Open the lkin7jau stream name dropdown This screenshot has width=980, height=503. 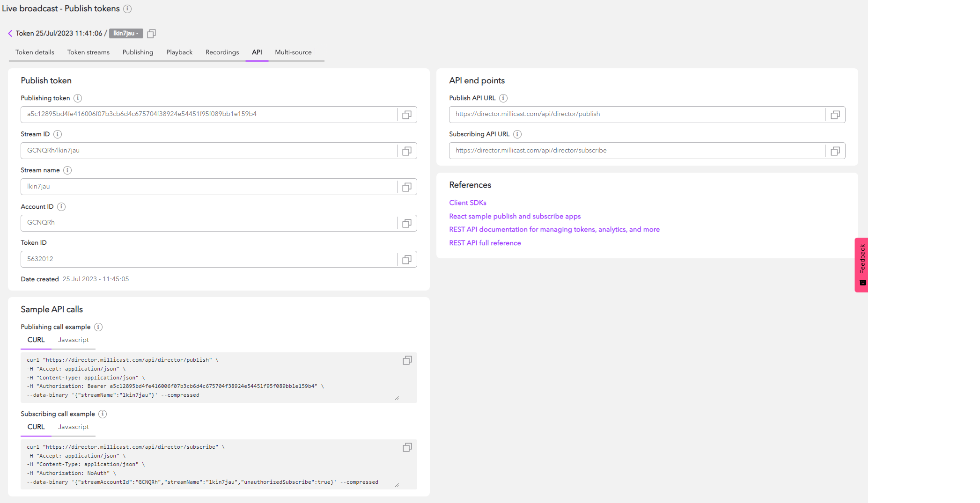pyautogui.click(x=126, y=33)
